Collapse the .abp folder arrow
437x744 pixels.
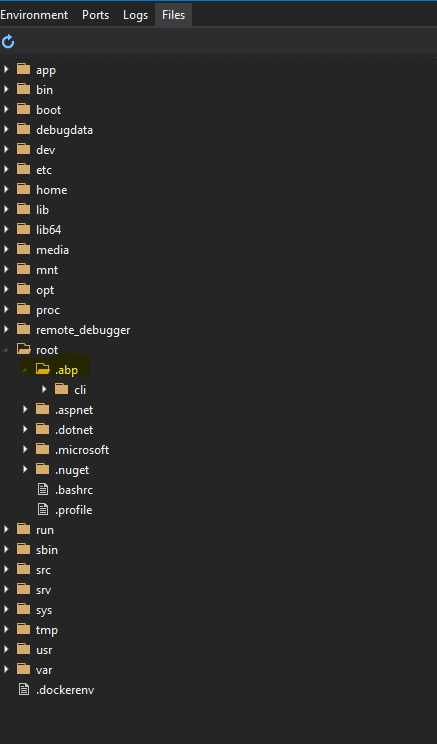[25, 370]
